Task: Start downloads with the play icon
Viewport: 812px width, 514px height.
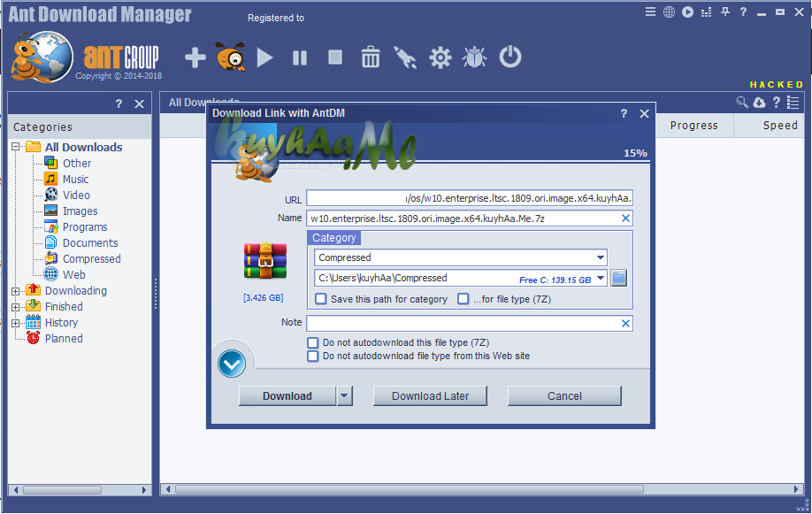Action: tap(264, 58)
